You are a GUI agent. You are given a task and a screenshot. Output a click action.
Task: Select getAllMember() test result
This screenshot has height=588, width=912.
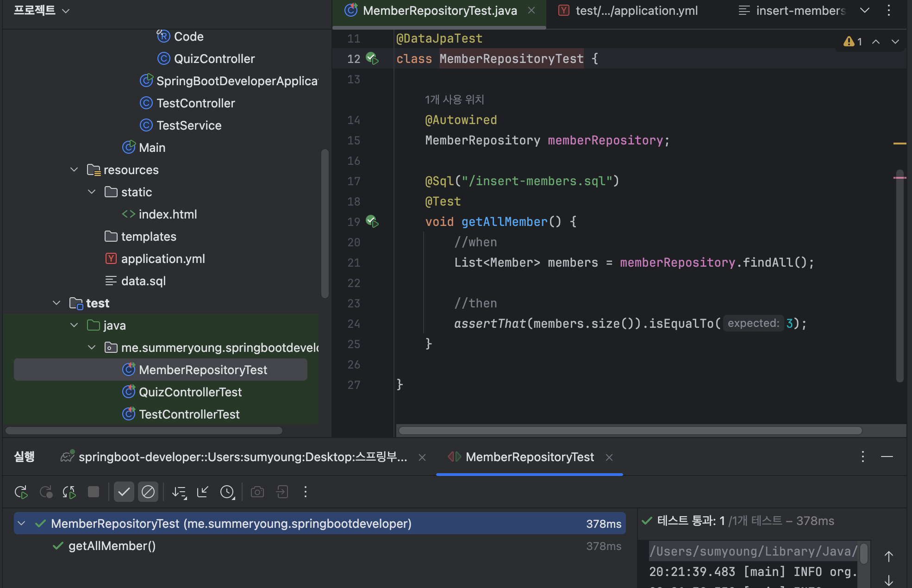pyautogui.click(x=112, y=546)
